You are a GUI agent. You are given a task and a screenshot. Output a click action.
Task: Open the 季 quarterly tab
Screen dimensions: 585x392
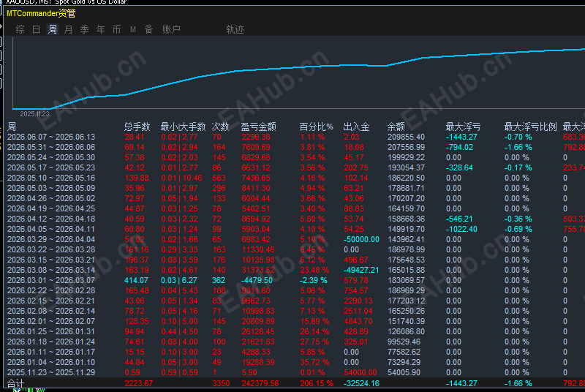(84, 29)
